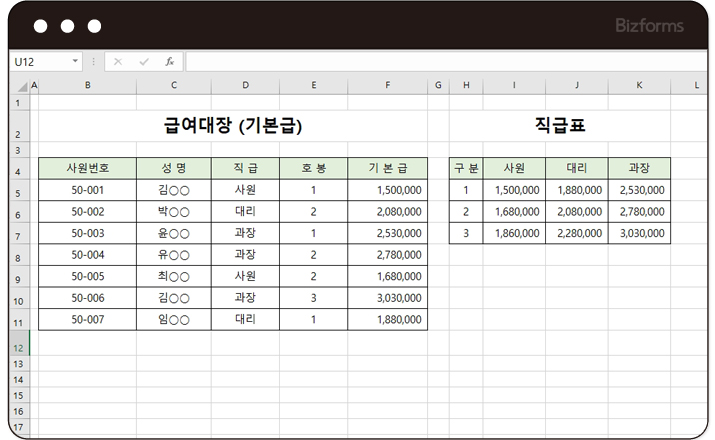Screen dimensions: 715x440
Task: Select column D header
Action: (245, 85)
